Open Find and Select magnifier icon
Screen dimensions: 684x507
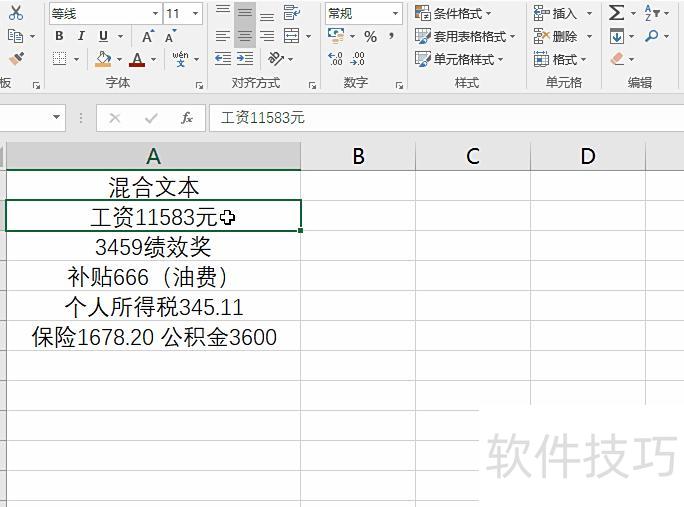click(x=651, y=36)
